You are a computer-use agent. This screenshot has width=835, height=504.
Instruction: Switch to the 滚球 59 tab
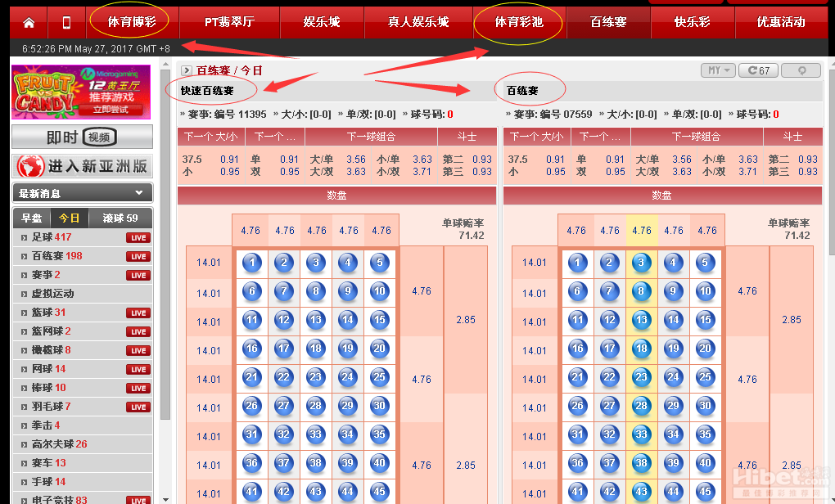point(120,218)
